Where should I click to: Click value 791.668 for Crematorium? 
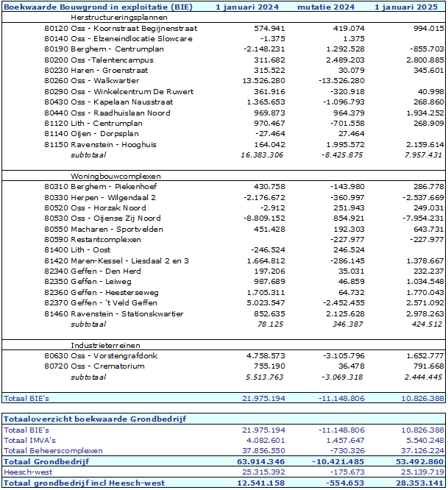coord(429,366)
